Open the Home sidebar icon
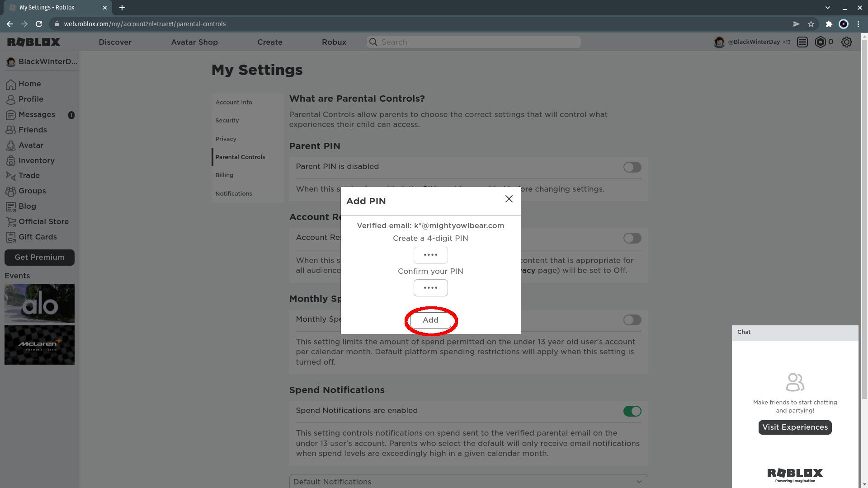Viewport: 868px width, 488px height. coord(11,84)
